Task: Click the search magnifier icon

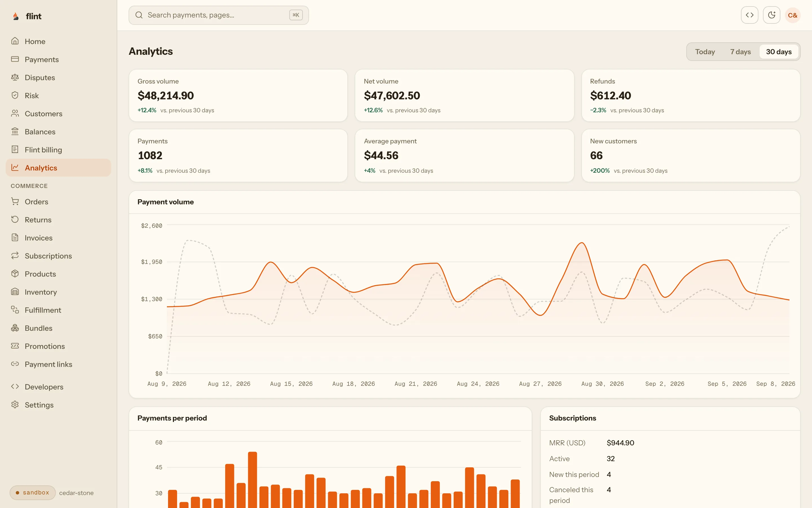Action: pos(139,15)
